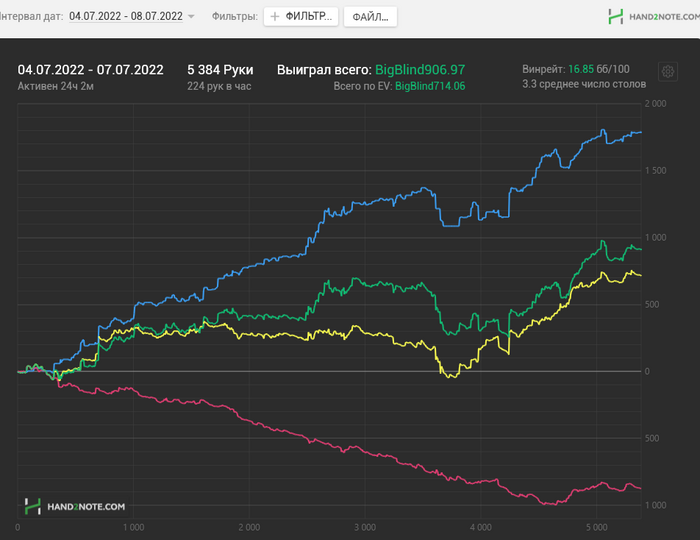Click the Hand2Note logo in header

[x=654, y=17]
